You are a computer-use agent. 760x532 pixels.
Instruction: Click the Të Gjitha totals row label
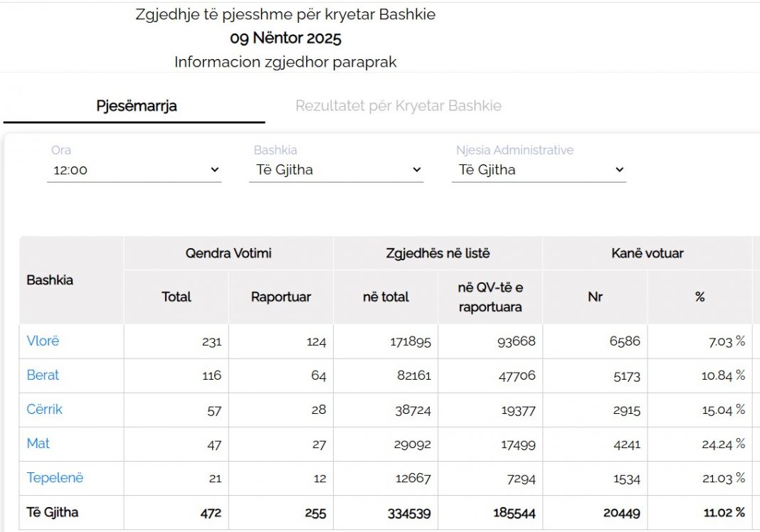point(53,513)
